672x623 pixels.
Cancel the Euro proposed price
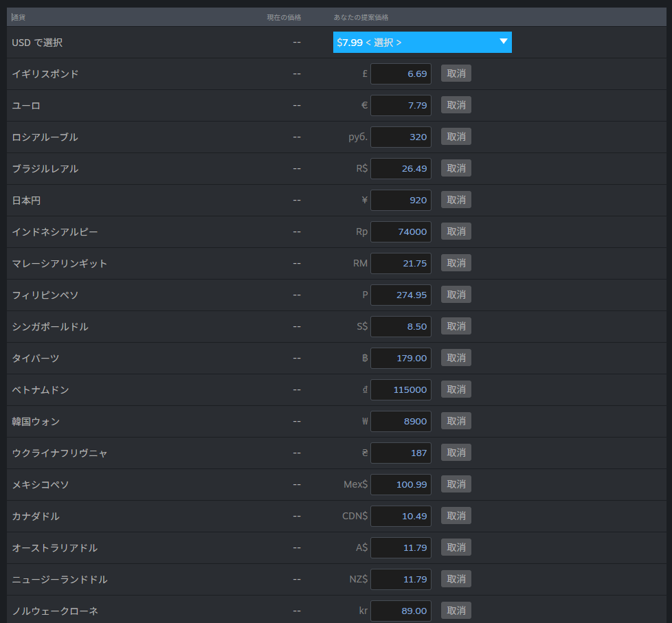click(x=456, y=106)
